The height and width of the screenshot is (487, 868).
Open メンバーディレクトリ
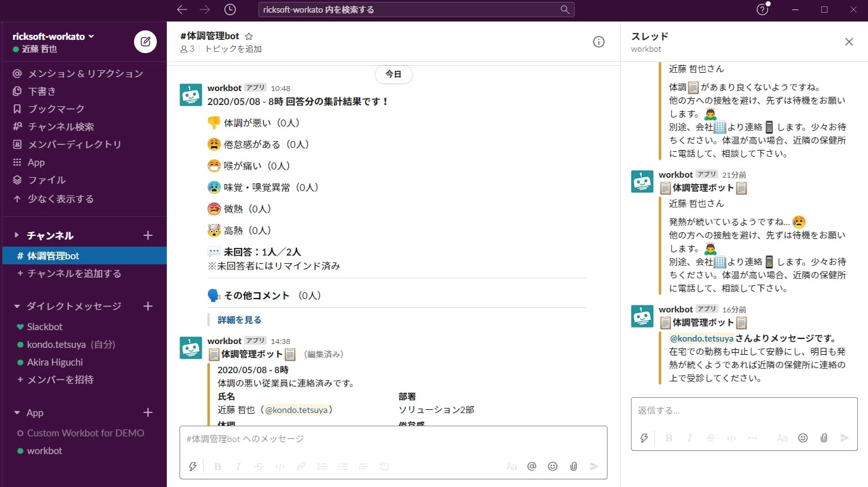tap(83, 144)
